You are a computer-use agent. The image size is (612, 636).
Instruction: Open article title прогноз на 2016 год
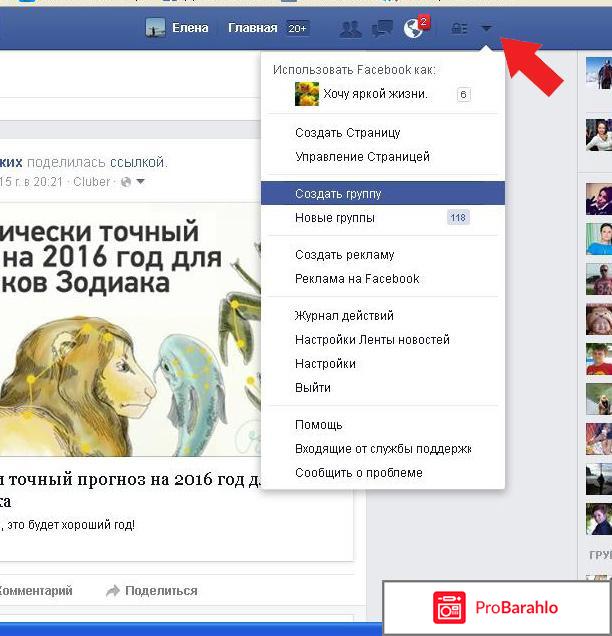130,490
